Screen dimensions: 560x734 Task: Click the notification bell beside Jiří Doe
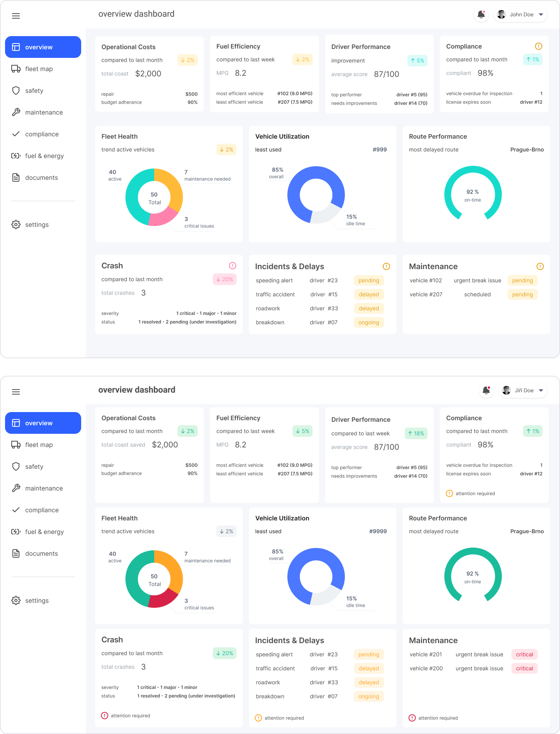tap(486, 391)
